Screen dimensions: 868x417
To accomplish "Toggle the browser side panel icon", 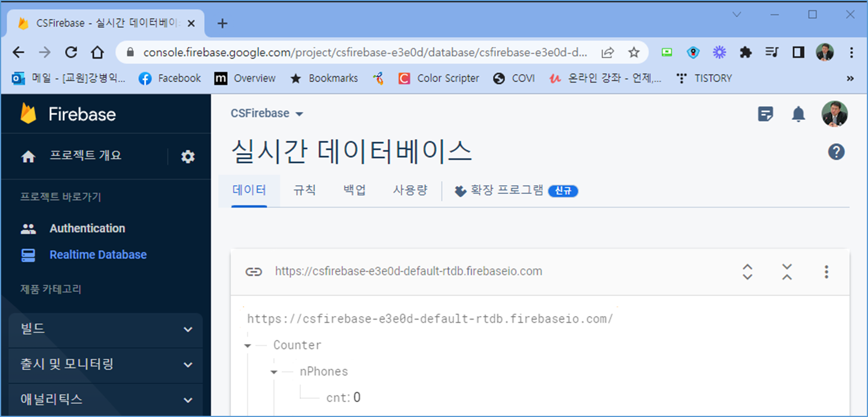I will click(798, 52).
